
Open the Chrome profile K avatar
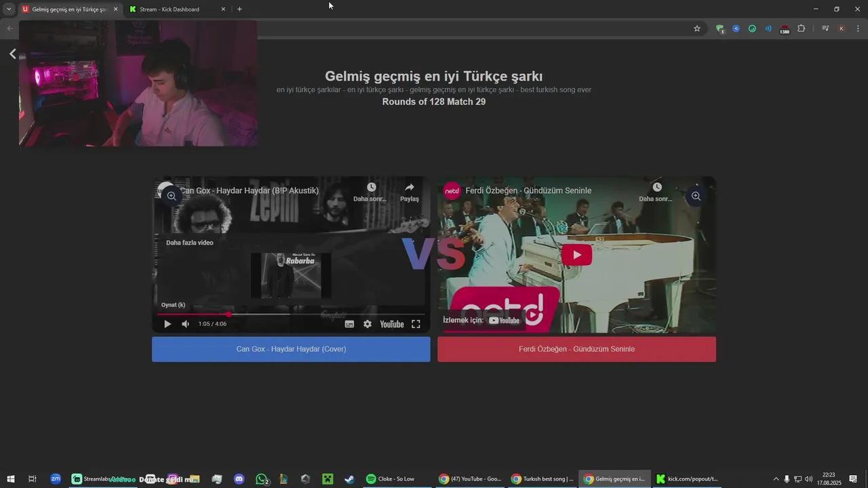[842, 28]
